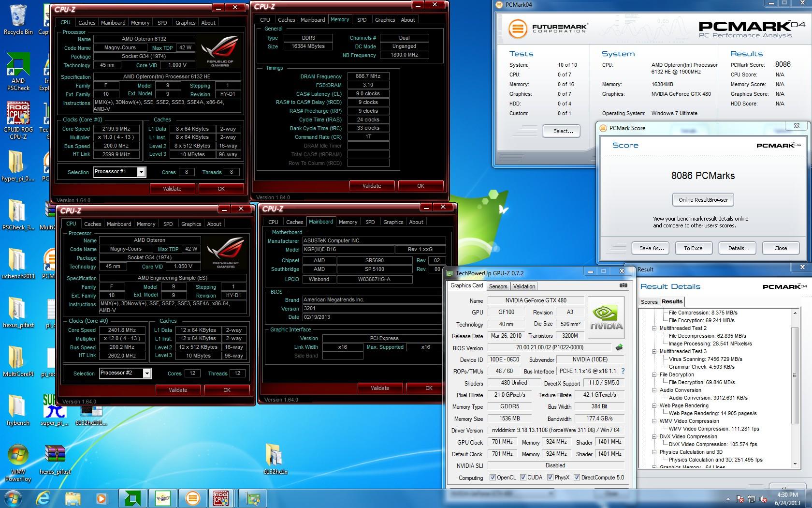Open Scores tab in Result Details
This screenshot has width=812, height=508.
tap(649, 302)
